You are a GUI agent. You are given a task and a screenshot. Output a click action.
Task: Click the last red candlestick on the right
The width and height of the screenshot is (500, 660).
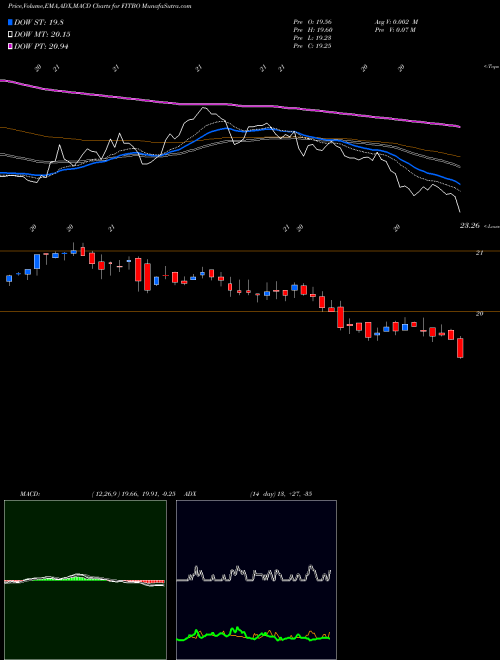point(460,348)
